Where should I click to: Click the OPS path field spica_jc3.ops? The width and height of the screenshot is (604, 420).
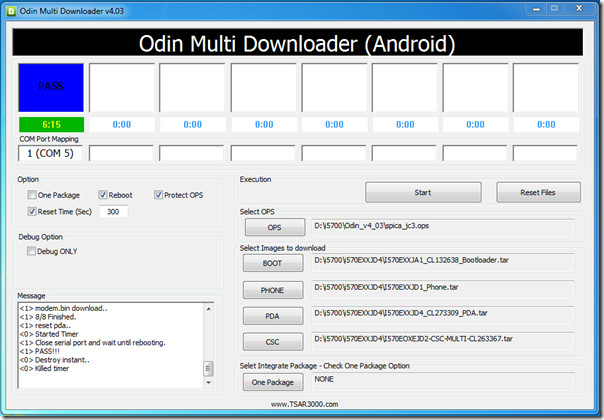(x=443, y=227)
